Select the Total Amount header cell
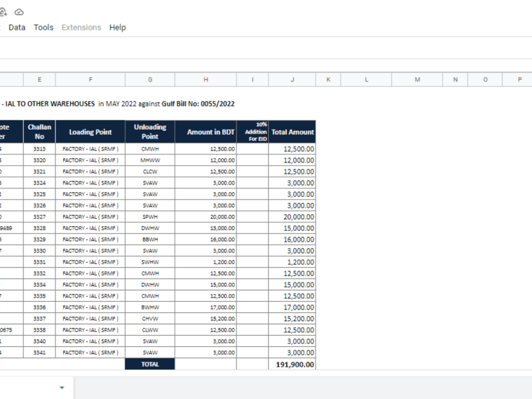The width and height of the screenshot is (532, 399). (292, 131)
